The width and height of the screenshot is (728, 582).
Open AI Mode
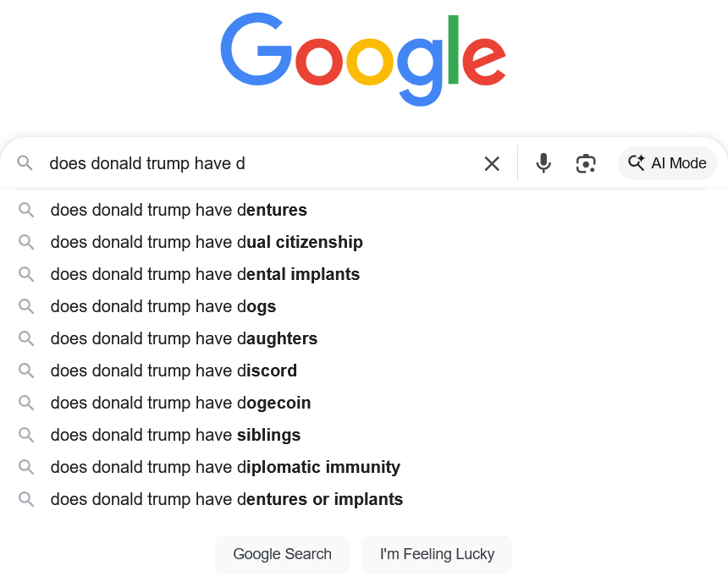[667, 163]
